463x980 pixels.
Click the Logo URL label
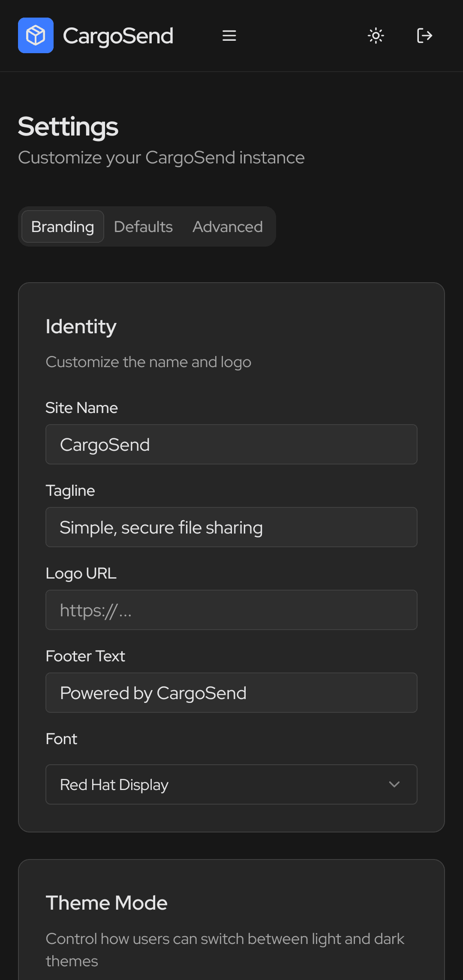[81, 573]
